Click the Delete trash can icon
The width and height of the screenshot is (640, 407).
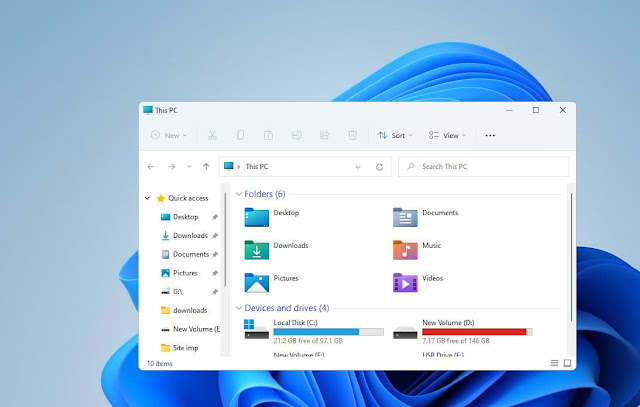coord(353,135)
